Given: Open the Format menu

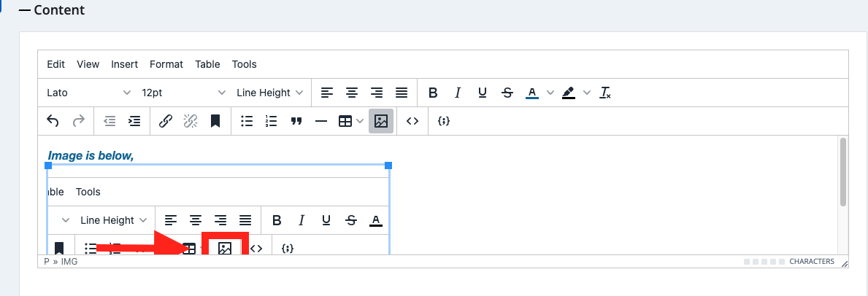Looking at the screenshot, I should [x=166, y=64].
